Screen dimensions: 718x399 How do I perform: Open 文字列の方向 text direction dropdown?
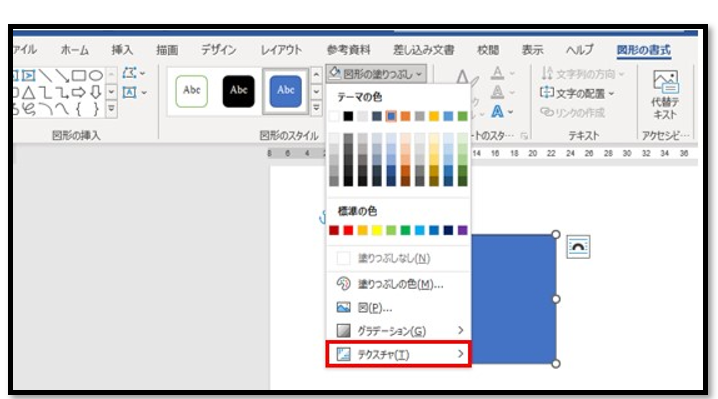coord(582,74)
